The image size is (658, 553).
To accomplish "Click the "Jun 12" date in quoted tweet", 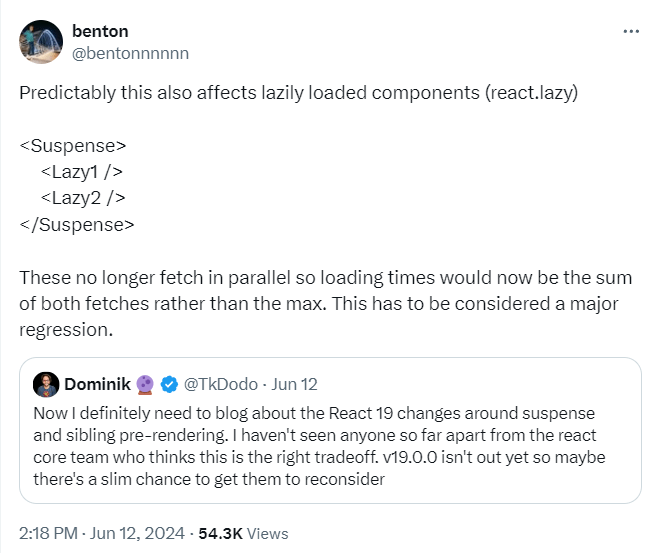I will pos(294,384).
